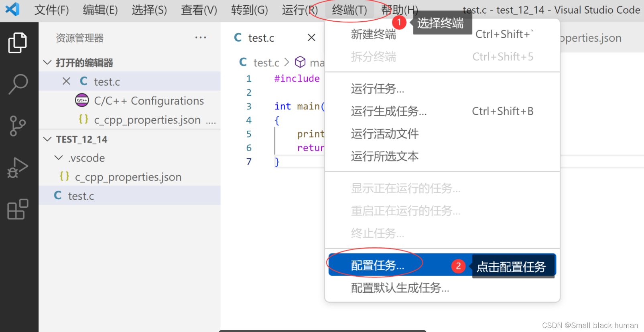The image size is (644, 332).
Task: Open the 选择(S) menu
Action: [149, 10]
